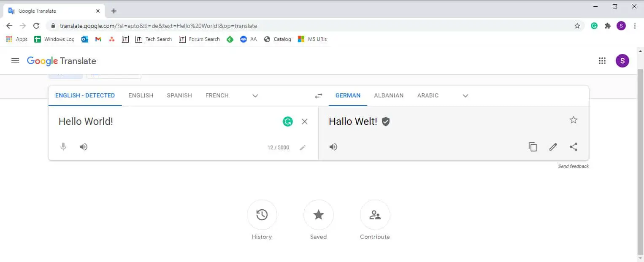The width and height of the screenshot is (644, 262).
Task: Click the Google Translate logo
Action: click(62, 61)
